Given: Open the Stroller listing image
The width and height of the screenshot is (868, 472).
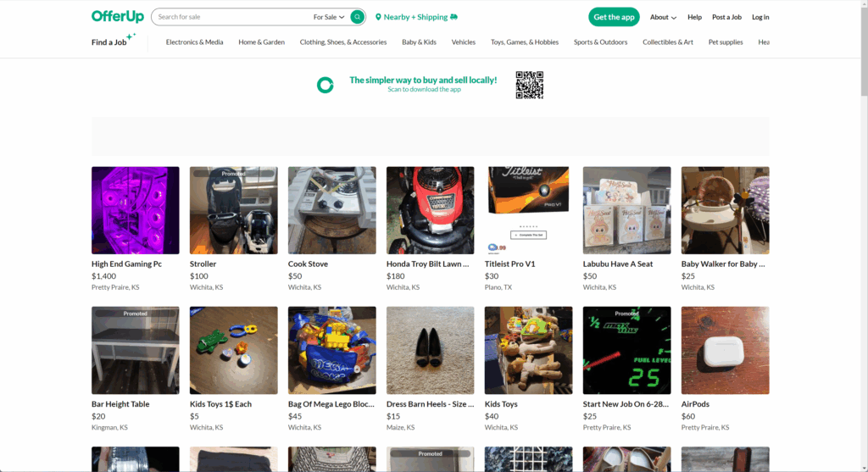Looking at the screenshot, I should [234, 210].
